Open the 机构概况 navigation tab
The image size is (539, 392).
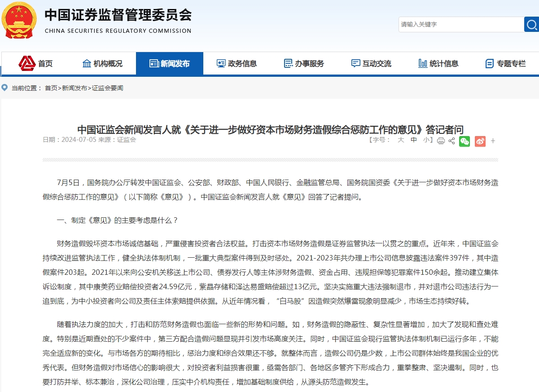coord(102,63)
